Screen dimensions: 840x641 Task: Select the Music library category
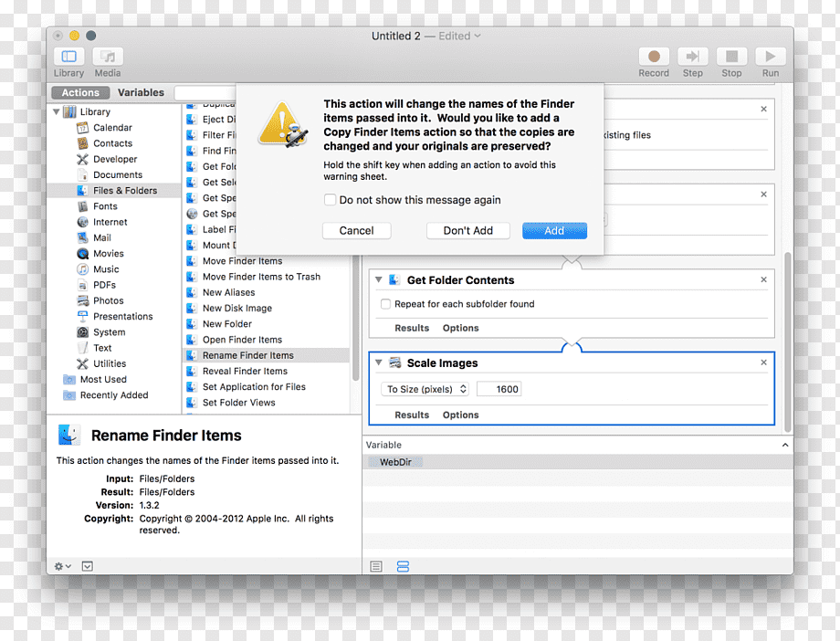[106, 269]
